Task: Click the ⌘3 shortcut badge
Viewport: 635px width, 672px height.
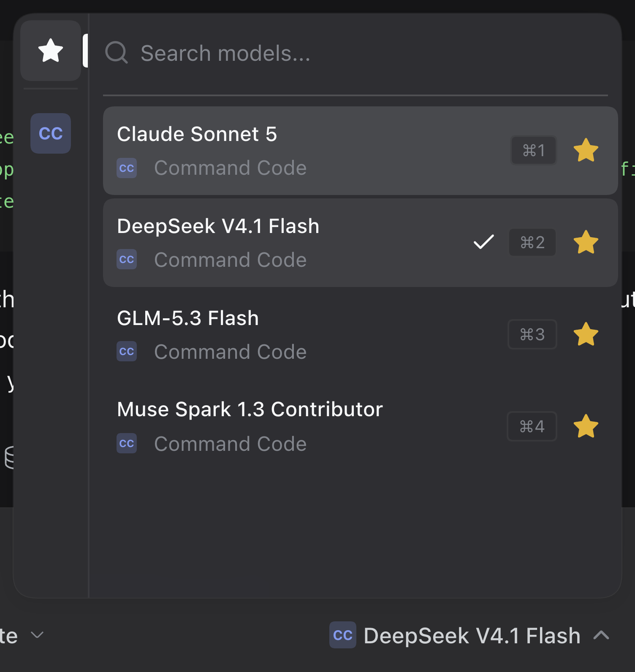Action: (532, 334)
